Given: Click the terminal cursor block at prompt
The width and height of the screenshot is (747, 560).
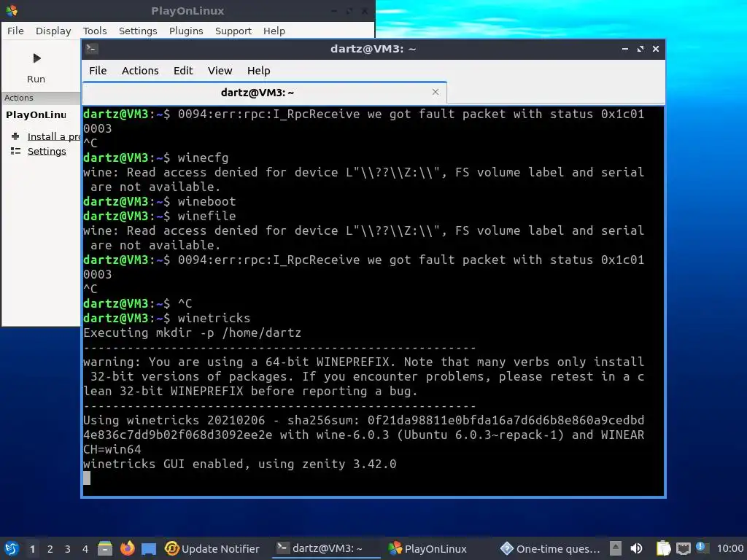Looking at the screenshot, I should click(x=87, y=478).
